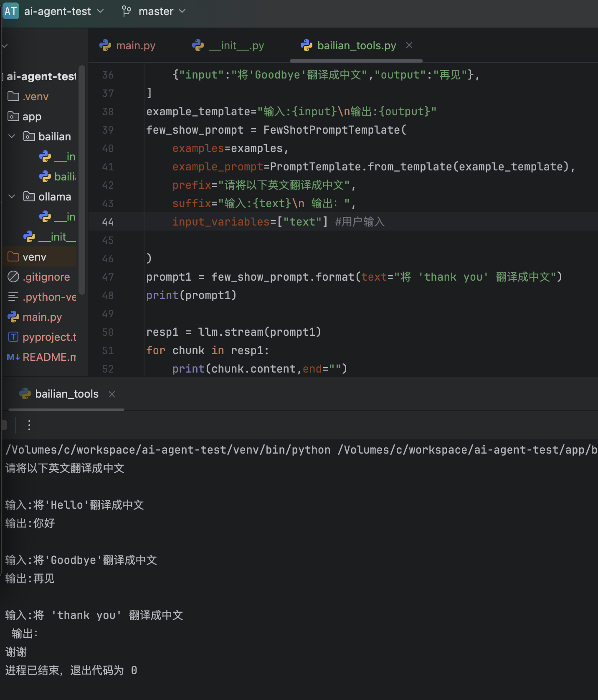Open the .python-version file in tree
Viewport: 598px width, 700px height.
(49, 297)
